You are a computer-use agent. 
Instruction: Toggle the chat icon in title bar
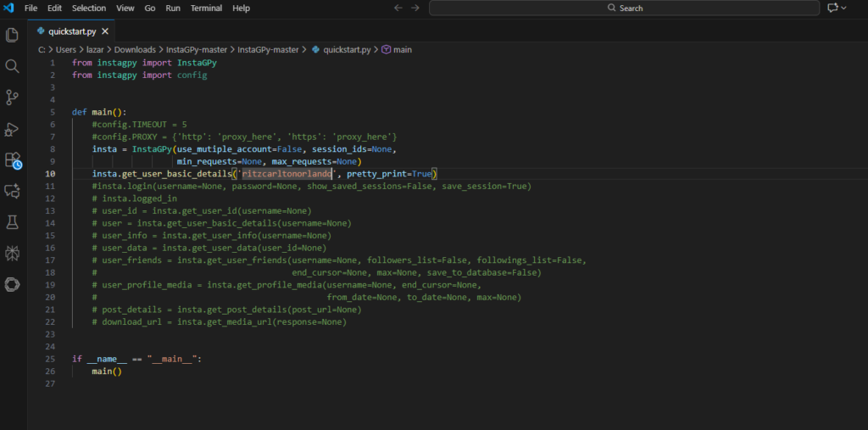[x=832, y=8]
